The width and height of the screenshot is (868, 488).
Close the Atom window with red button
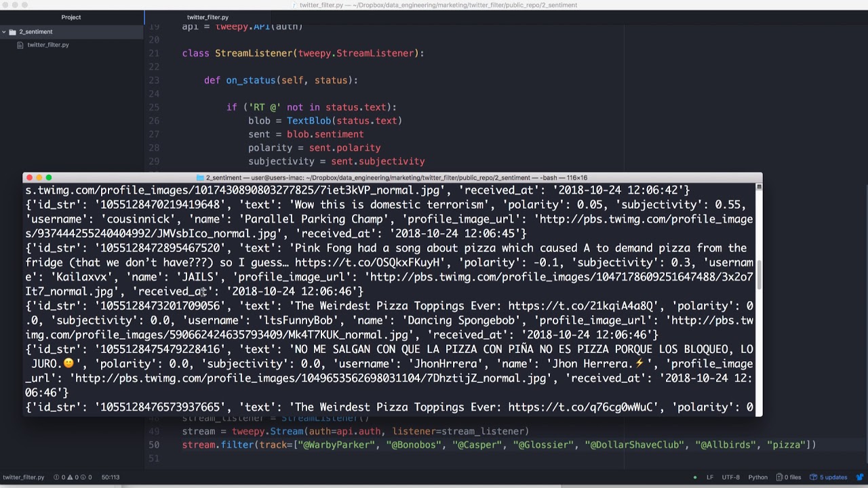click(5, 5)
